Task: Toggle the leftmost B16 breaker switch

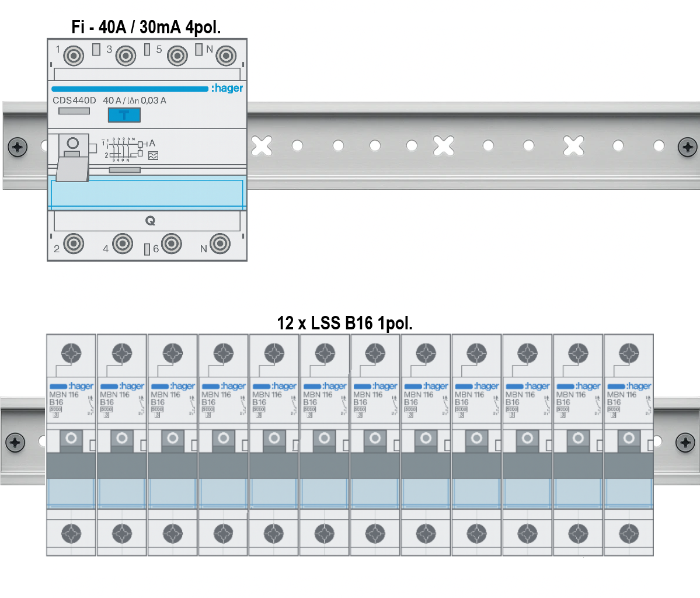Action: click(x=71, y=440)
